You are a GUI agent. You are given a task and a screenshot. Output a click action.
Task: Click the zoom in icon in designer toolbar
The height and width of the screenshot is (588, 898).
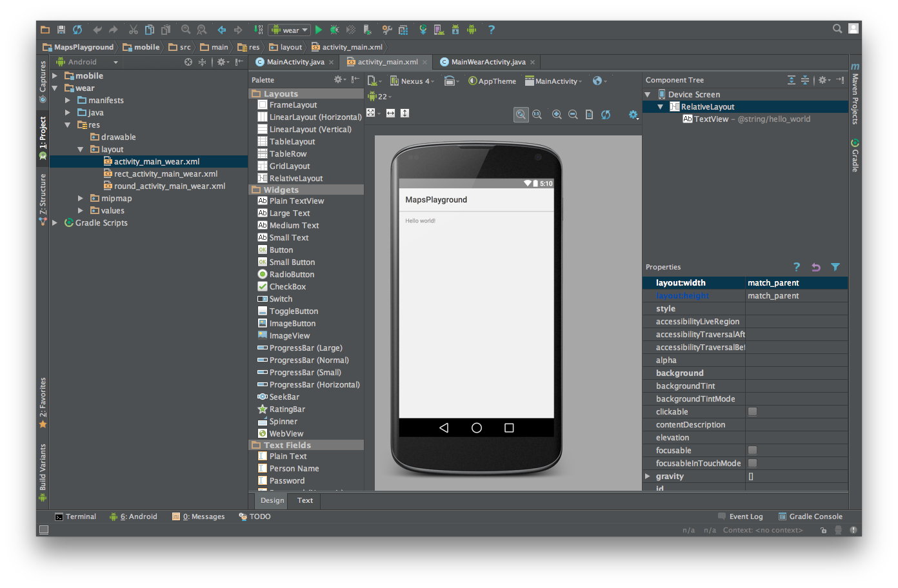[557, 114]
